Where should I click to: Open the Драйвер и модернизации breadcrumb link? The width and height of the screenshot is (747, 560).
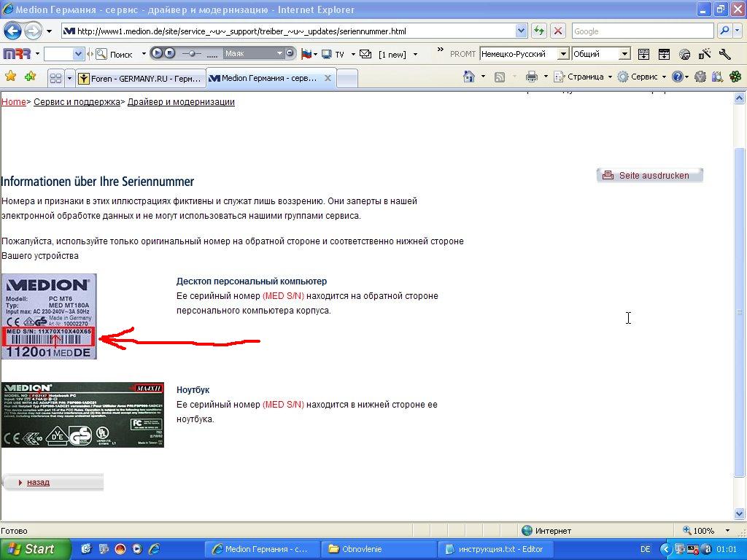[181, 102]
